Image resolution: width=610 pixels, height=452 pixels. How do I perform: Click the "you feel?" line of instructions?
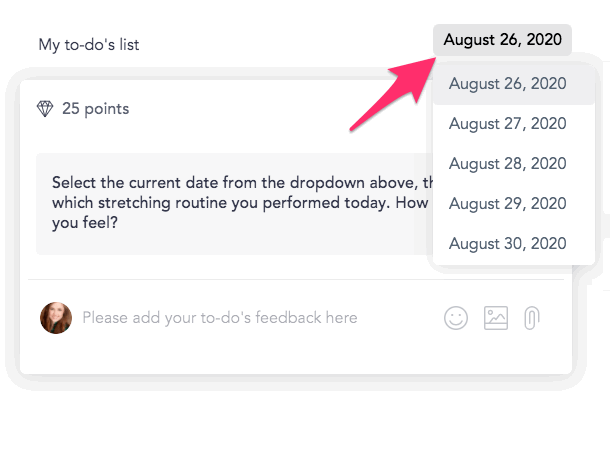(x=85, y=223)
